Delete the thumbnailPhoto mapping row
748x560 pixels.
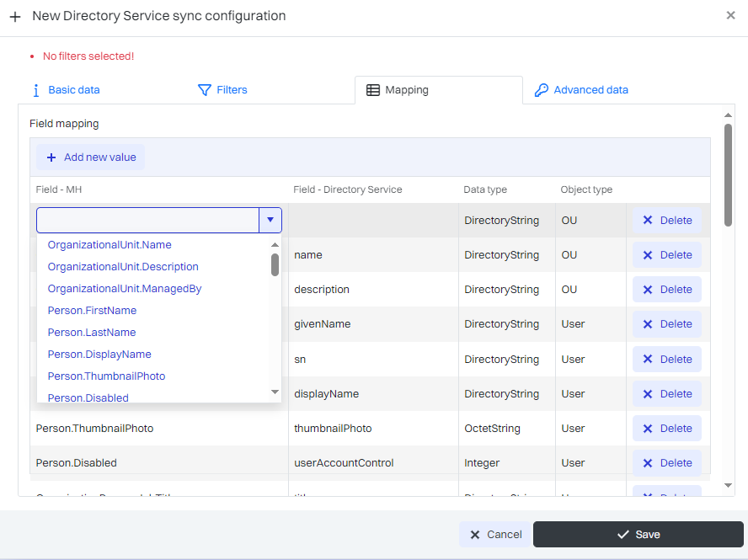coord(667,429)
